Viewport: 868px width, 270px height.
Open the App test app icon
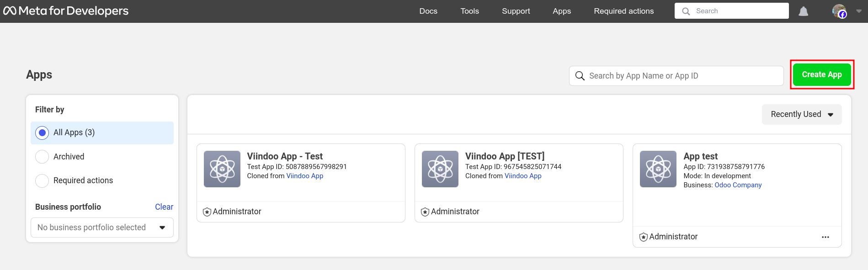tap(658, 169)
